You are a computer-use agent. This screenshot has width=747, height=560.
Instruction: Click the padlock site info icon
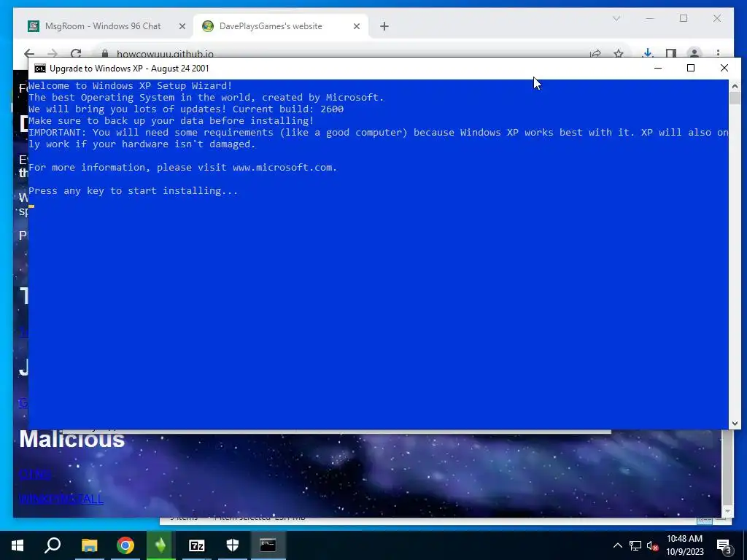[105, 54]
